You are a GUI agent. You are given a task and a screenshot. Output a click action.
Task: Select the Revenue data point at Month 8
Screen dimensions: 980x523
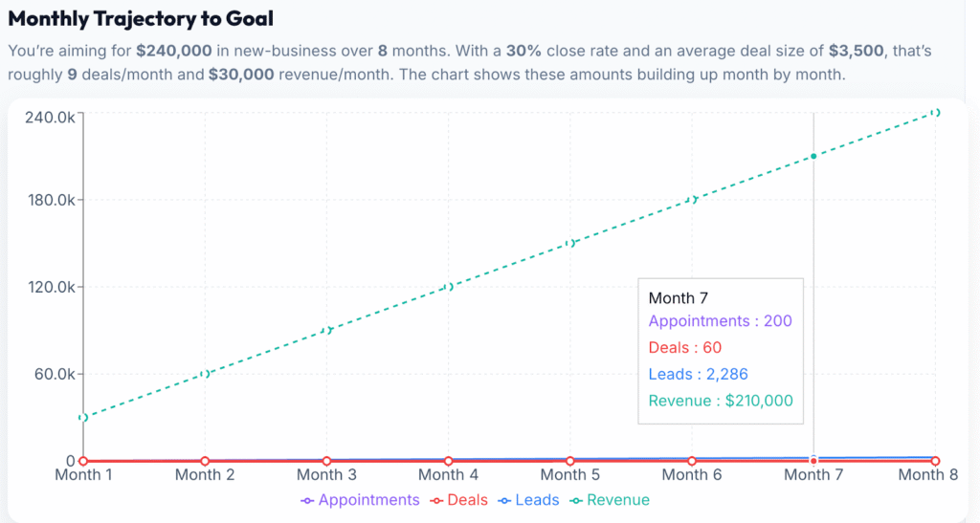point(935,113)
